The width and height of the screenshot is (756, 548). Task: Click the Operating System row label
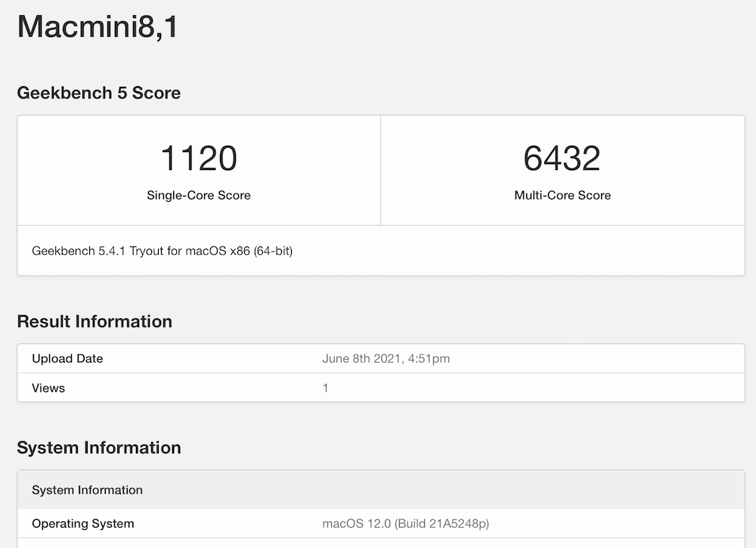coord(83,524)
